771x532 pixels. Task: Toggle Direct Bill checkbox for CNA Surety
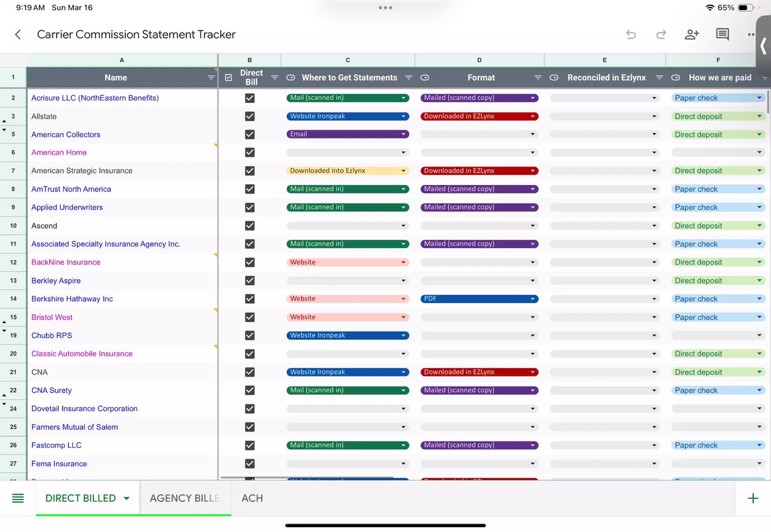tap(250, 390)
